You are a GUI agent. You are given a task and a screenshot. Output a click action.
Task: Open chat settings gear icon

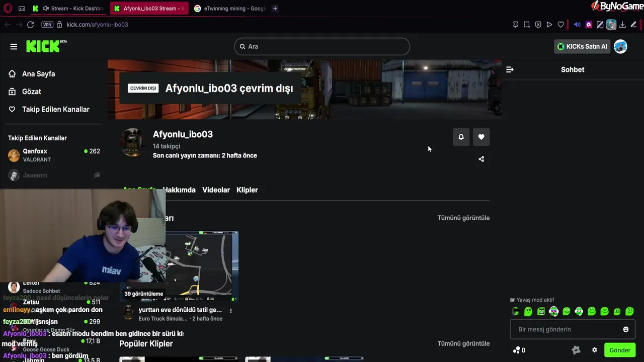(x=594, y=350)
